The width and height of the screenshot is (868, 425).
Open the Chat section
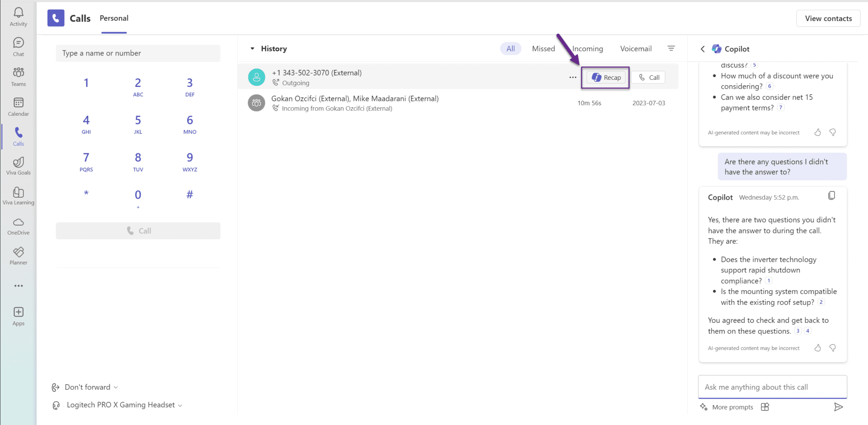[x=18, y=46]
